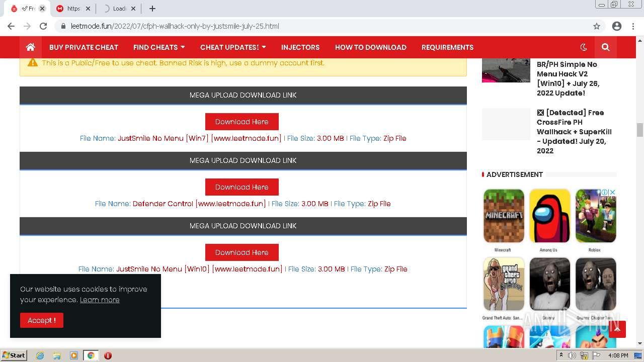Click browser back arrow
Screen dimensions: 644x362
click(x=11, y=26)
